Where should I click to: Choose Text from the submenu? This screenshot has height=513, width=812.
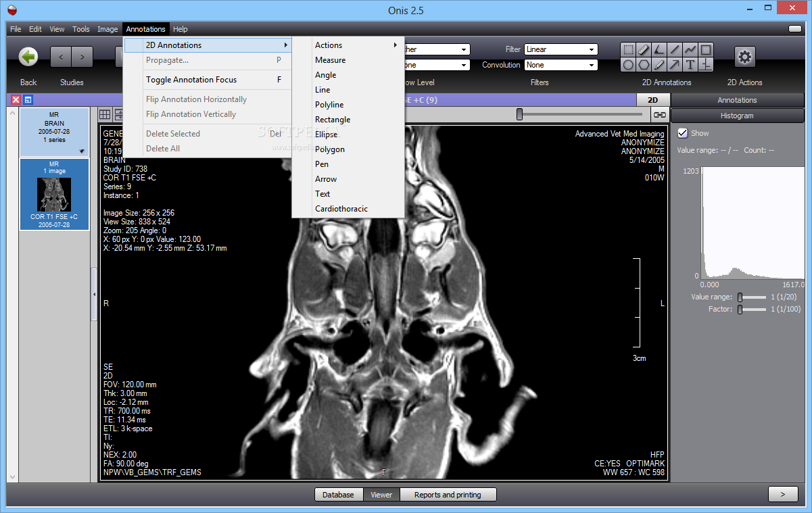point(348,194)
